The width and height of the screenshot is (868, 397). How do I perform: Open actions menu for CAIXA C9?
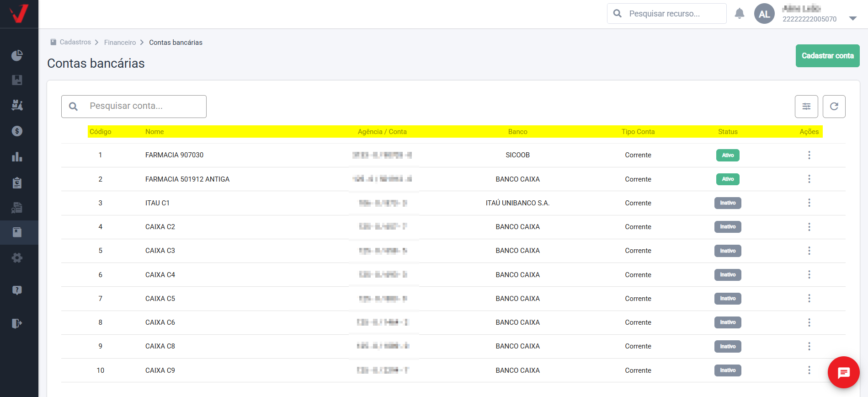tap(809, 370)
